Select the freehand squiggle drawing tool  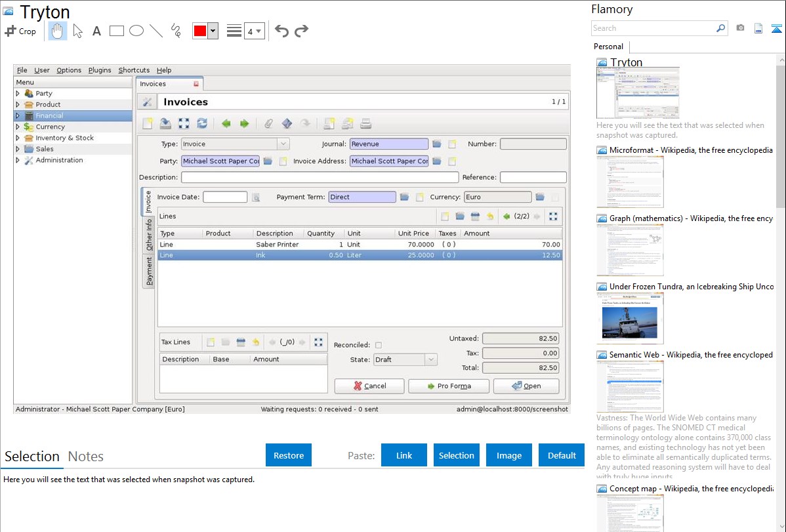[176, 31]
